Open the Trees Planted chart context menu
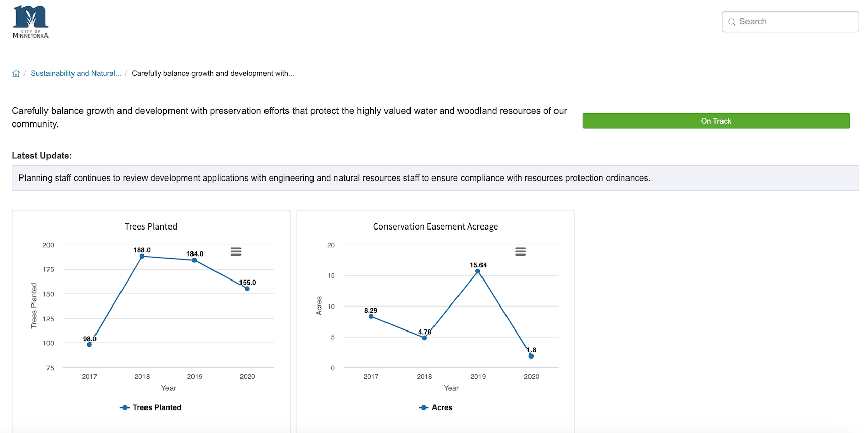Viewport: 868px width, 433px height. click(x=236, y=251)
